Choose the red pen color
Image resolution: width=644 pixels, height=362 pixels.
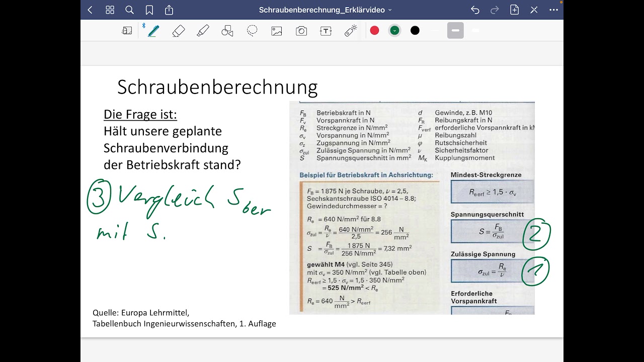(374, 31)
